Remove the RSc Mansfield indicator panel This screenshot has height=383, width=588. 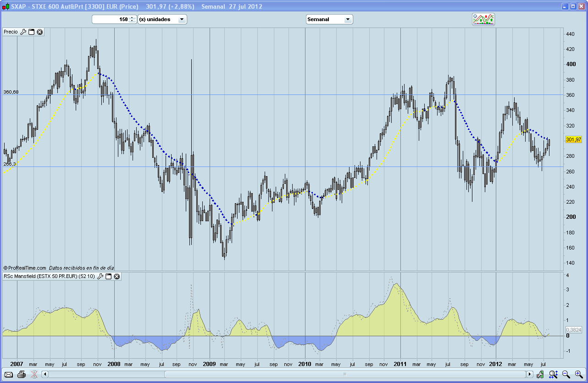pos(117,276)
